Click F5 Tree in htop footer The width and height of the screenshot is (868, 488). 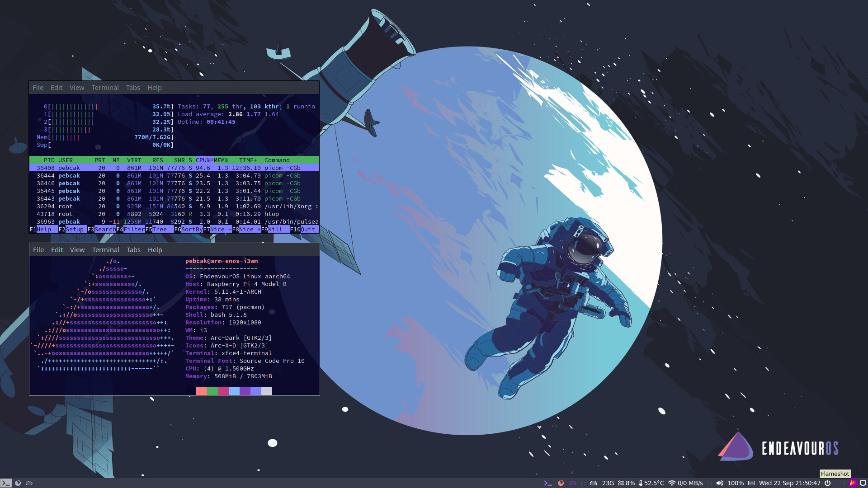point(160,230)
